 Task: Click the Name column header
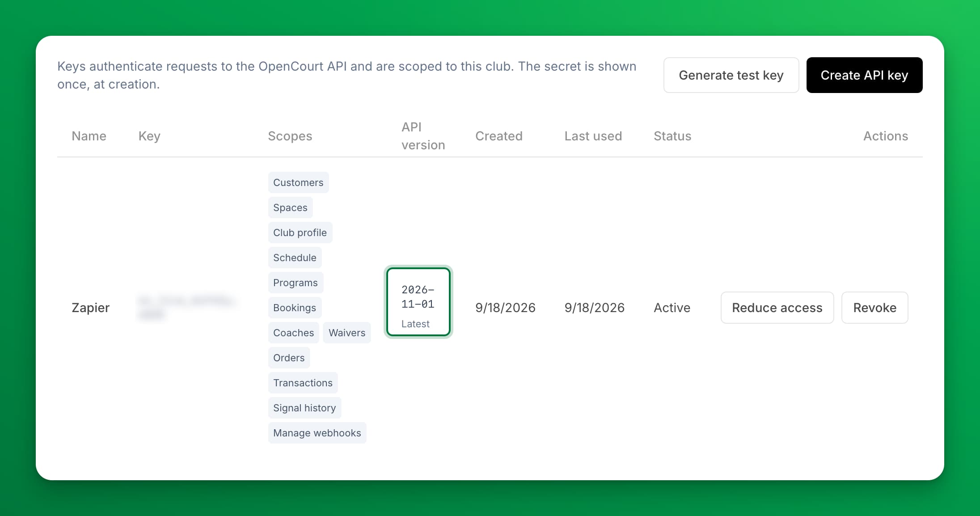tap(89, 136)
